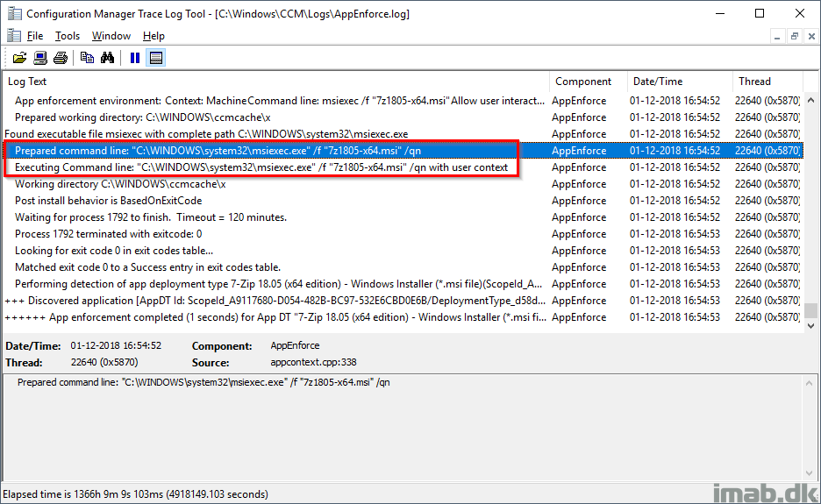
Task: Open a log file with the folder icon
Action: click(19, 58)
